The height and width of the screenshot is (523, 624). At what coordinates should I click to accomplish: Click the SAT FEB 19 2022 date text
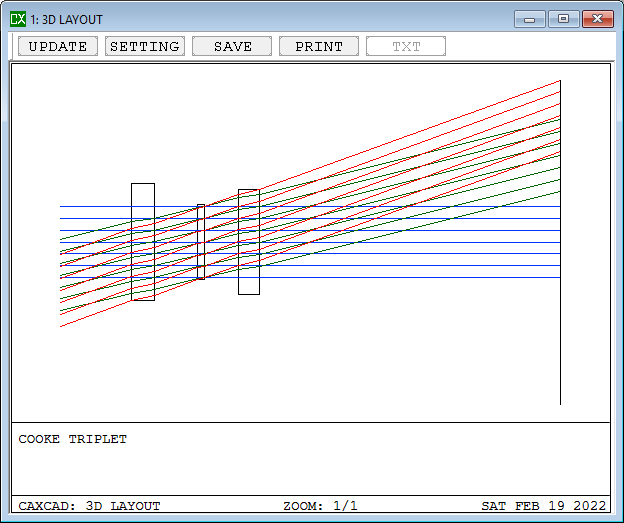click(x=544, y=506)
